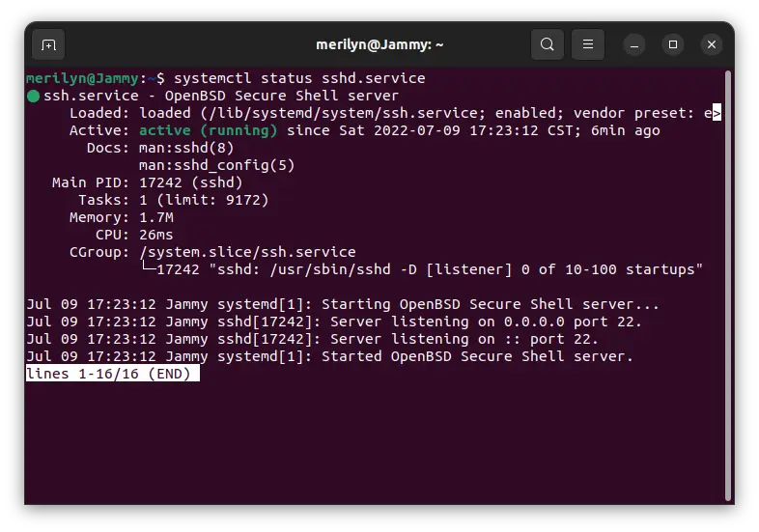759x532 pixels.
Task: Click the truncated line indicator after vendor preset
Action: coord(717,113)
